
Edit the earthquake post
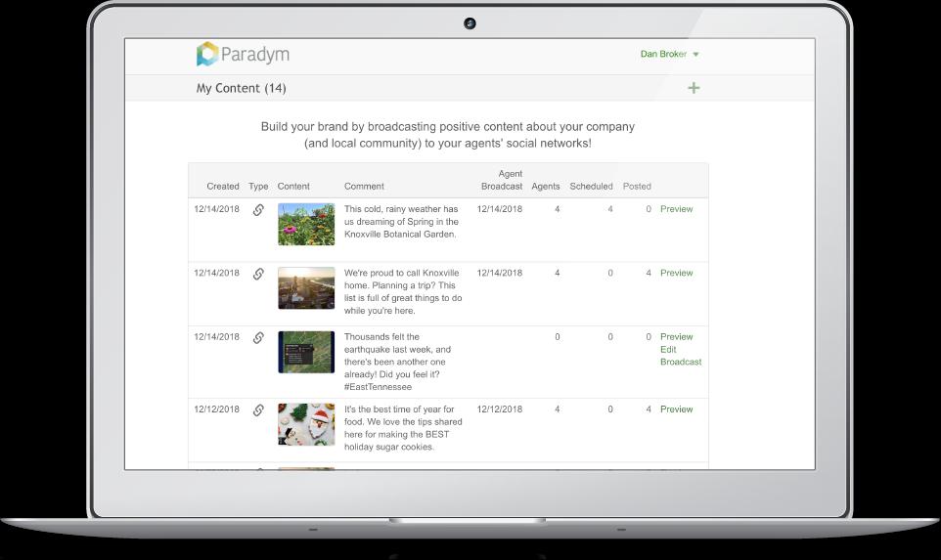pyautogui.click(x=668, y=349)
